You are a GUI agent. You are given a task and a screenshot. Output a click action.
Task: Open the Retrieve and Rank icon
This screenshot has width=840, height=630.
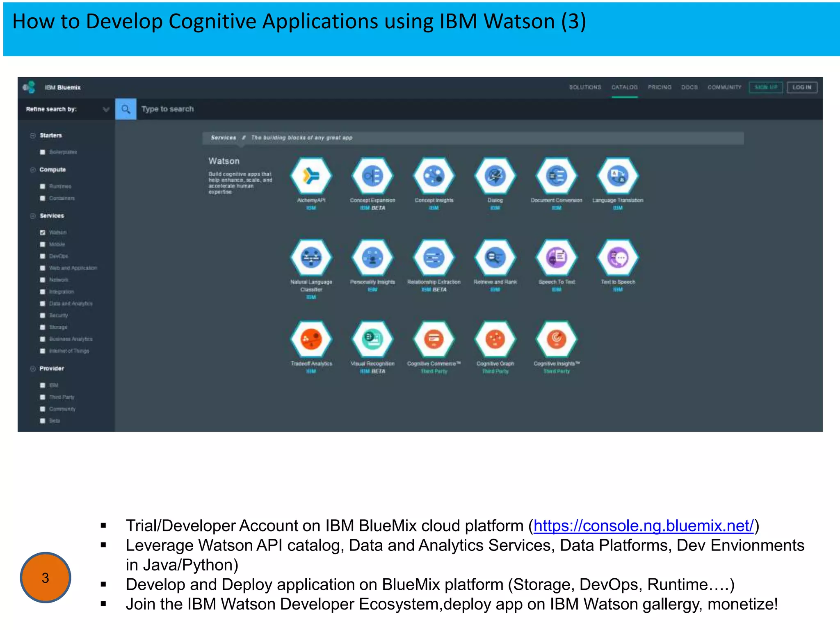point(495,258)
